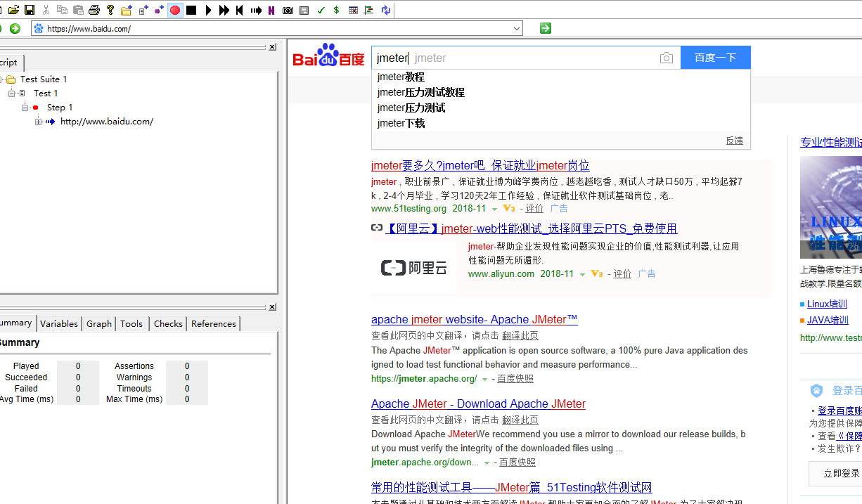Click the 阿里云 logo thumbnail
The height and width of the screenshot is (504, 862).
(x=413, y=267)
